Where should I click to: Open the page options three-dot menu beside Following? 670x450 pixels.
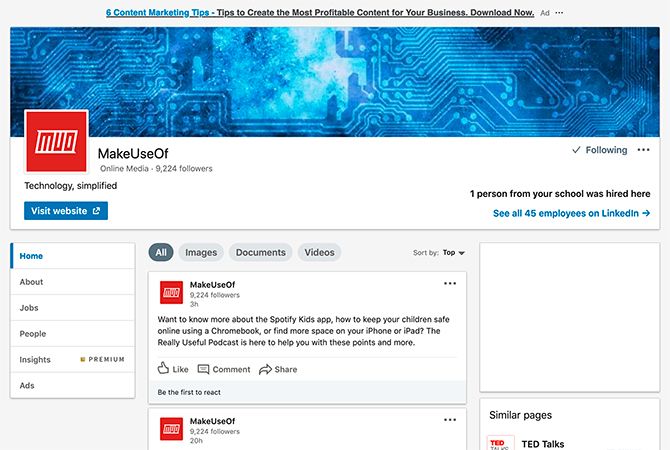tap(643, 150)
